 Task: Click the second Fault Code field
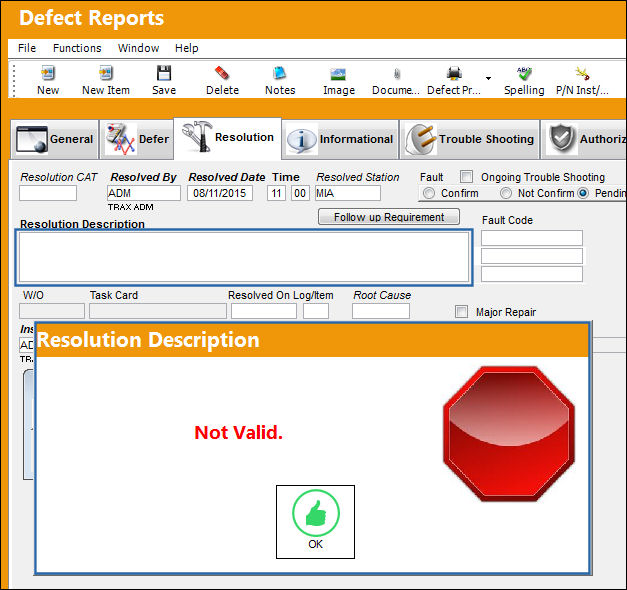532,256
